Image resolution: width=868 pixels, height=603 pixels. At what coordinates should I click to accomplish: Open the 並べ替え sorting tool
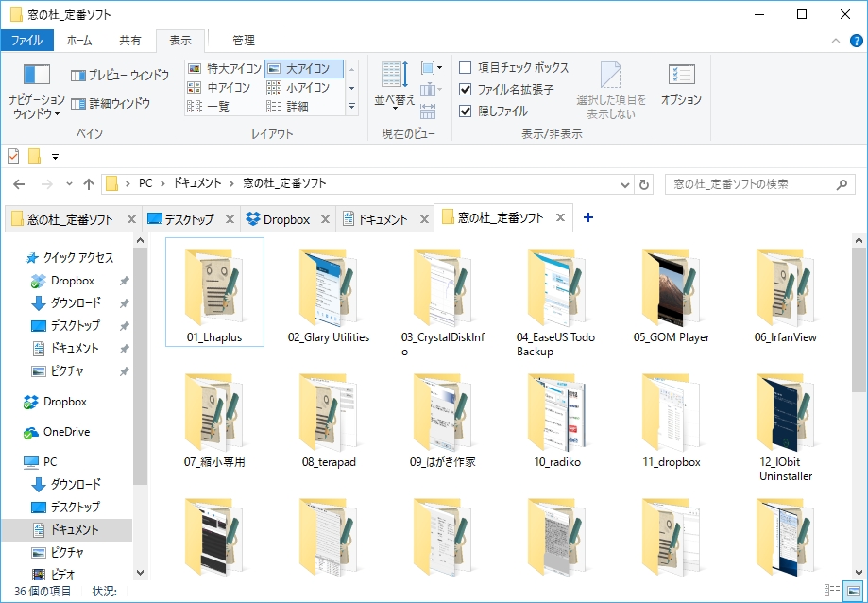coord(393,85)
